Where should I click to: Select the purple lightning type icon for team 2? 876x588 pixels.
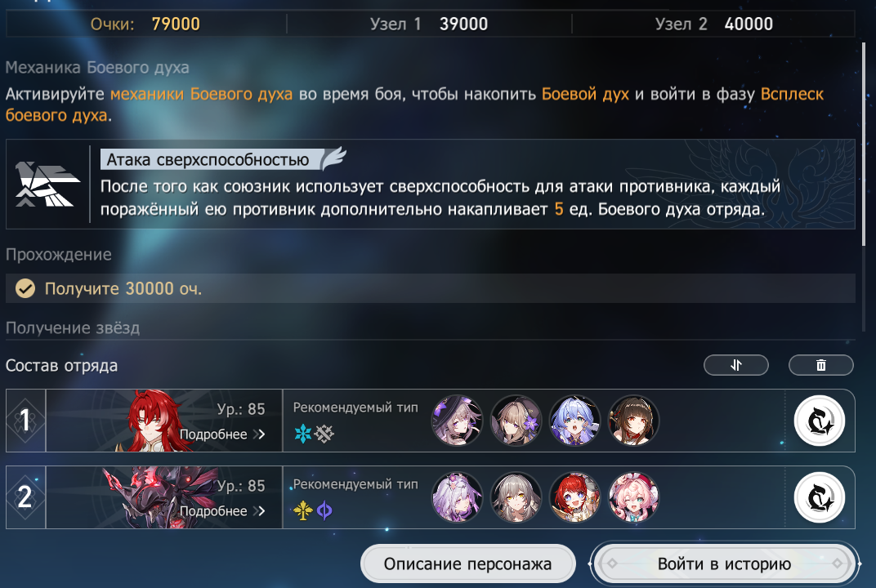(324, 510)
